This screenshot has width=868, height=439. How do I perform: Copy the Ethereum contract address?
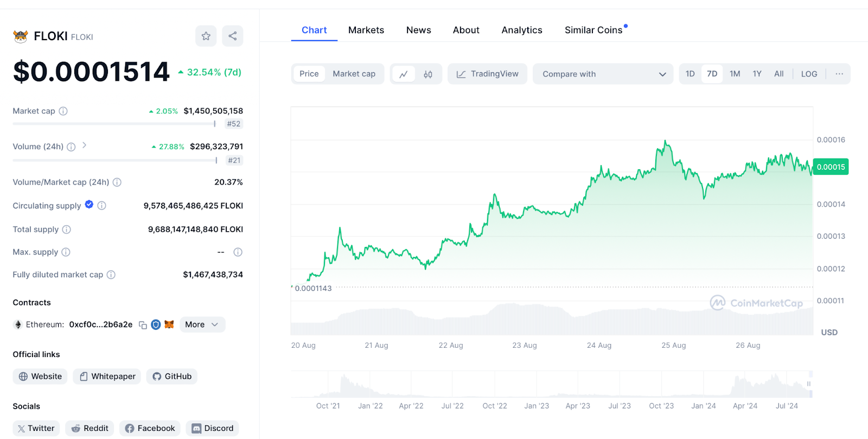click(143, 325)
